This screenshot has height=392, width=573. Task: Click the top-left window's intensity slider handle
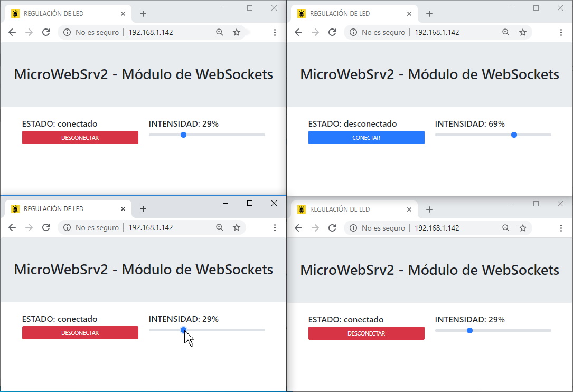click(x=183, y=135)
